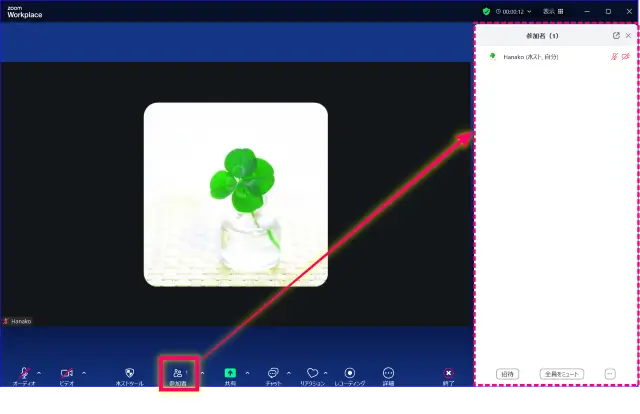
Task: Start screen sharing with green Share icon
Action: [x=230, y=373]
